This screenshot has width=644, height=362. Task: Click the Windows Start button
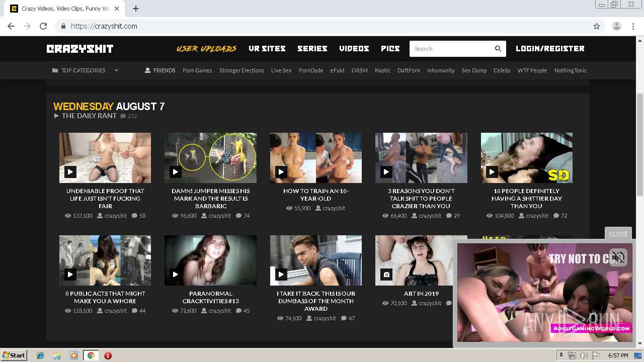click(14, 355)
